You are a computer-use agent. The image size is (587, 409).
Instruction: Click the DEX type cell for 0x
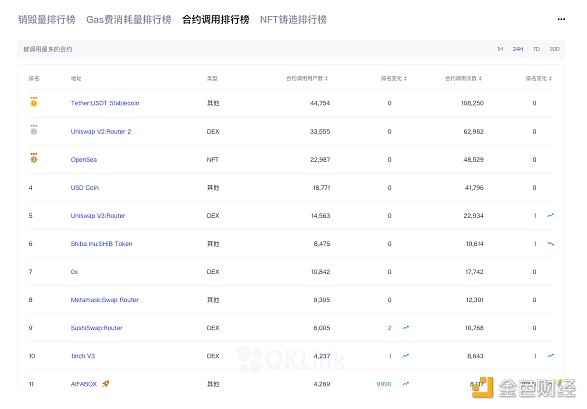213,272
